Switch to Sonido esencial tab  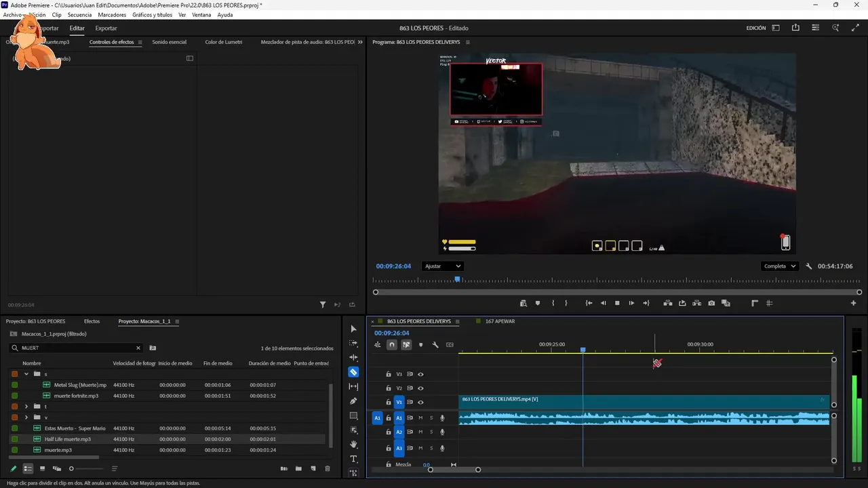click(x=169, y=42)
